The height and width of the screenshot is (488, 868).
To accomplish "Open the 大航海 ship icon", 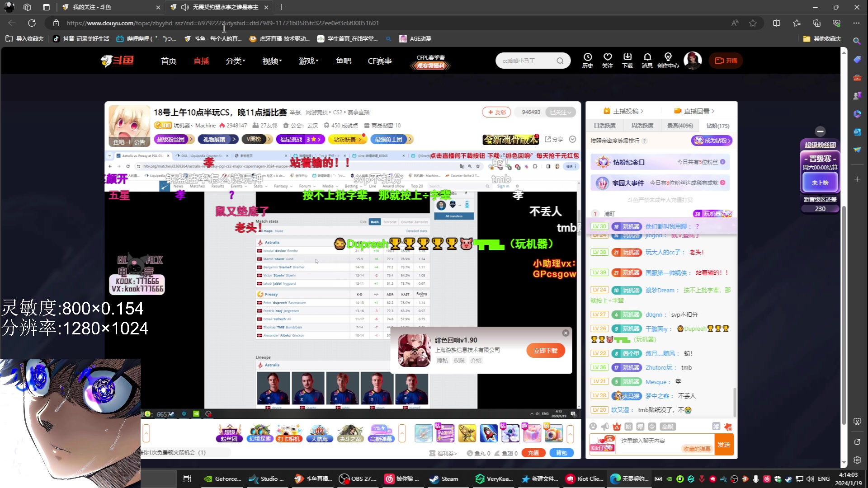I will tap(320, 433).
